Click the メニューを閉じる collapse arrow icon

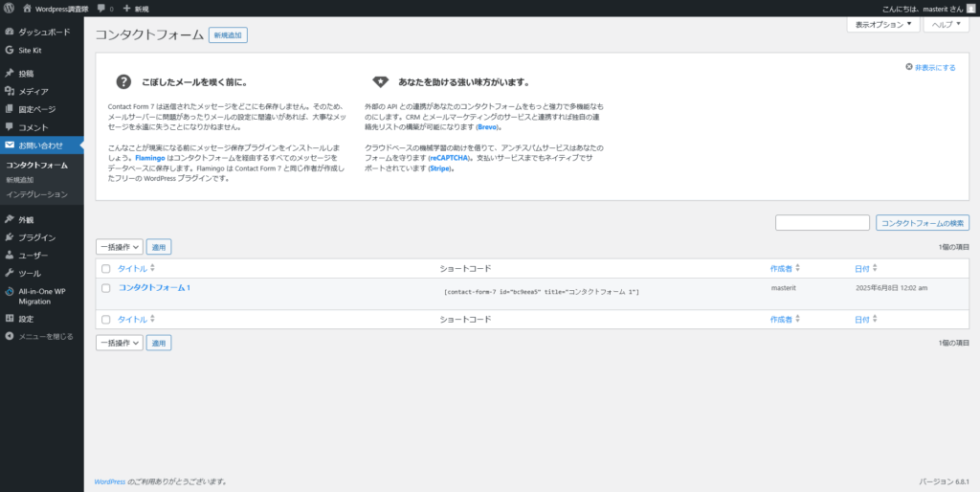[x=10, y=336]
